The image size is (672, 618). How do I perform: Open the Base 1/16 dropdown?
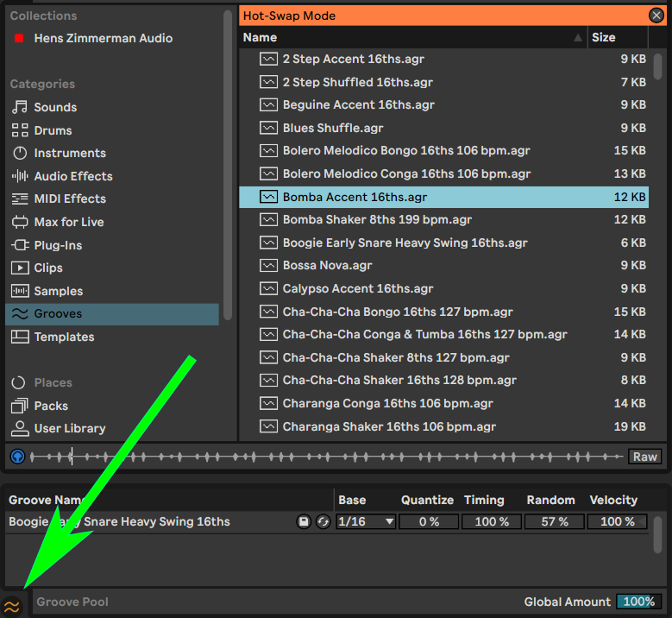pyautogui.click(x=366, y=521)
